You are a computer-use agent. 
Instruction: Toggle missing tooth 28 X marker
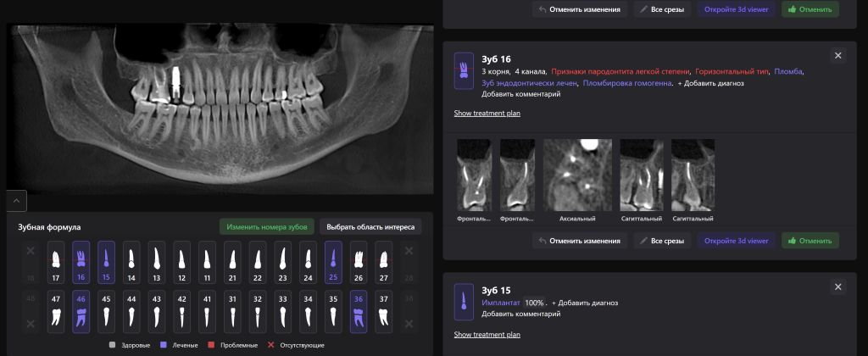click(x=409, y=252)
